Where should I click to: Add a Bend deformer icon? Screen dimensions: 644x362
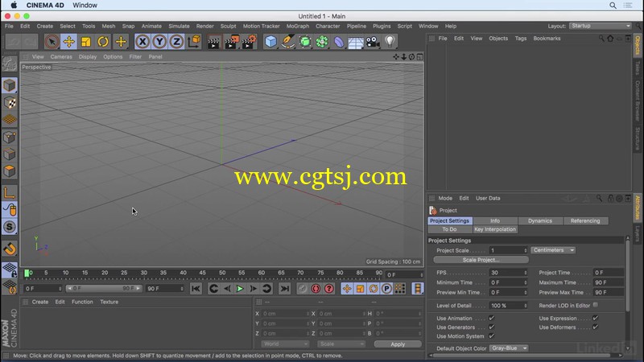[x=339, y=42]
